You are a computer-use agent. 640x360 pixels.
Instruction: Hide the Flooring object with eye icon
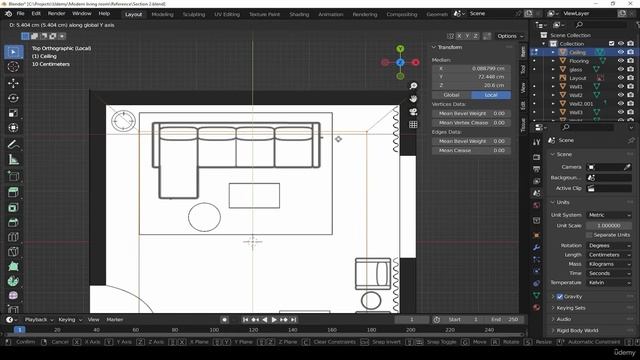[621, 61]
